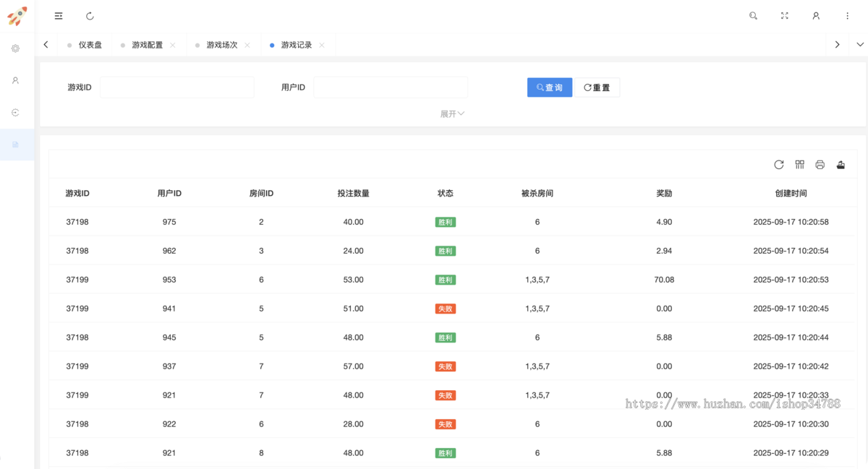Click user ID 975 cell
The width and height of the screenshot is (868, 469).
click(x=169, y=222)
